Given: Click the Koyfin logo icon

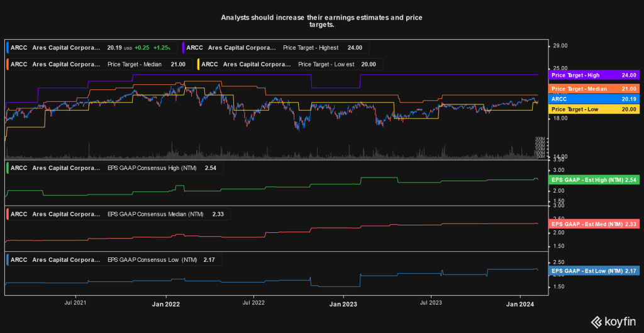Looking at the screenshot, I should (x=596, y=322).
